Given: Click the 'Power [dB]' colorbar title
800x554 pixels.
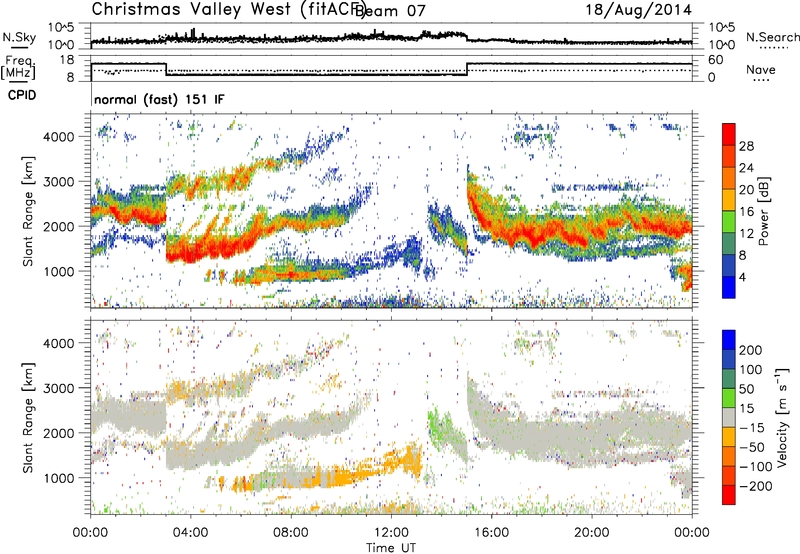Looking at the screenshot, I should 763,211.
